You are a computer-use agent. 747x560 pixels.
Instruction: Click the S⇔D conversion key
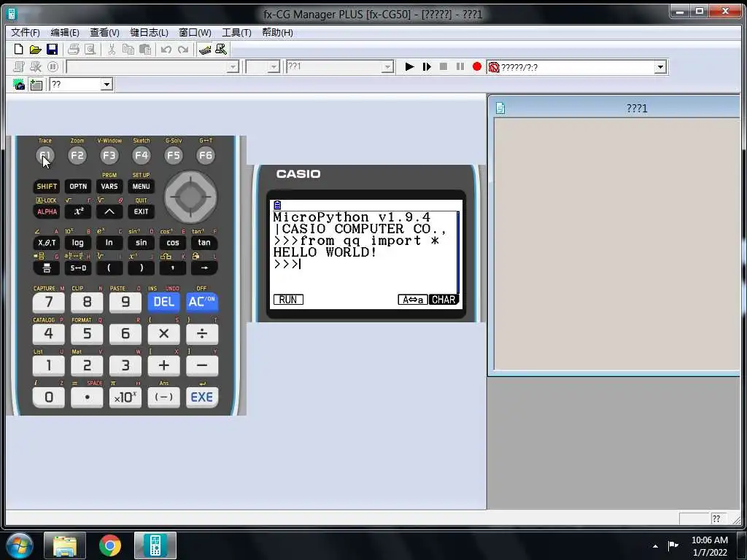click(78, 268)
